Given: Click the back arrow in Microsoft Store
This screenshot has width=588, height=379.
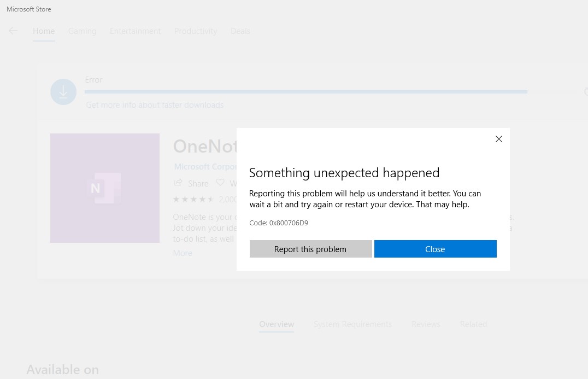Looking at the screenshot, I should pyautogui.click(x=13, y=31).
